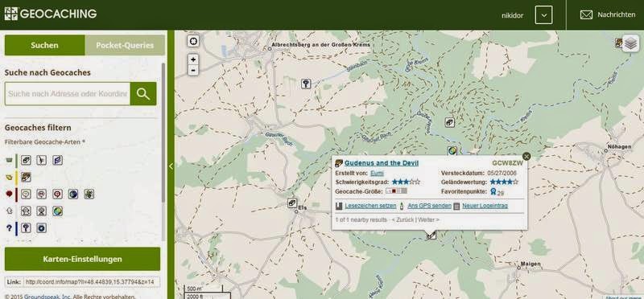Viewport: 644px width, 299px height.
Task: Click the Nachrichten envelope icon
Action: [x=586, y=14]
